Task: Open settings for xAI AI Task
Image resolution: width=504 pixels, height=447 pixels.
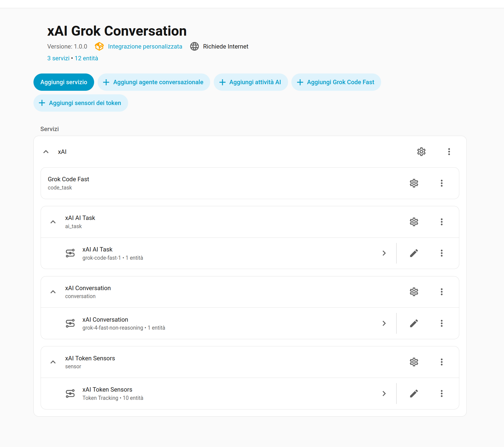Action: (414, 222)
